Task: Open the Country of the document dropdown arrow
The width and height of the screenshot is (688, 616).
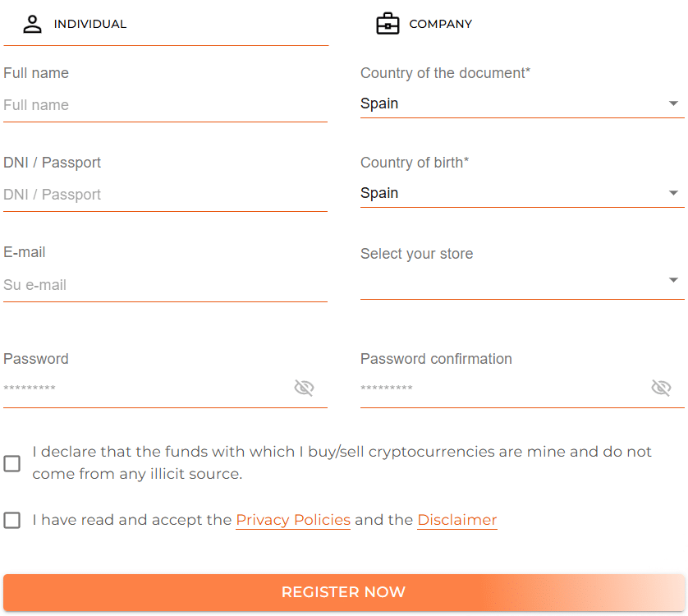Action: coord(673,103)
